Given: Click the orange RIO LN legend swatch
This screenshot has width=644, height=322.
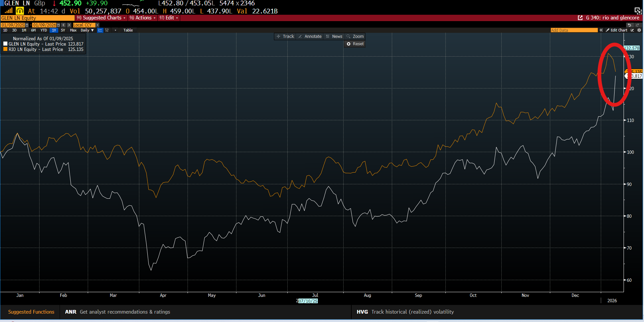Looking at the screenshot, I should pyautogui.click(x=5, y=49).
